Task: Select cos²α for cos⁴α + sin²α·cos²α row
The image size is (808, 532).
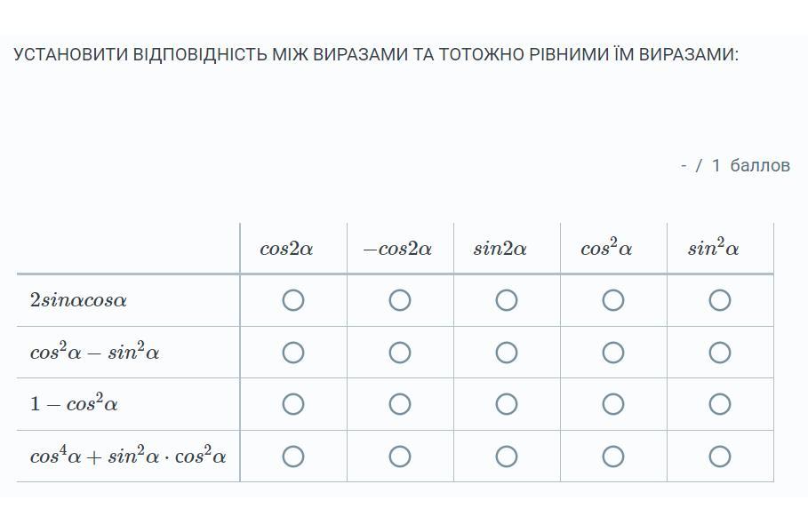Action: [x=613, y=457]
